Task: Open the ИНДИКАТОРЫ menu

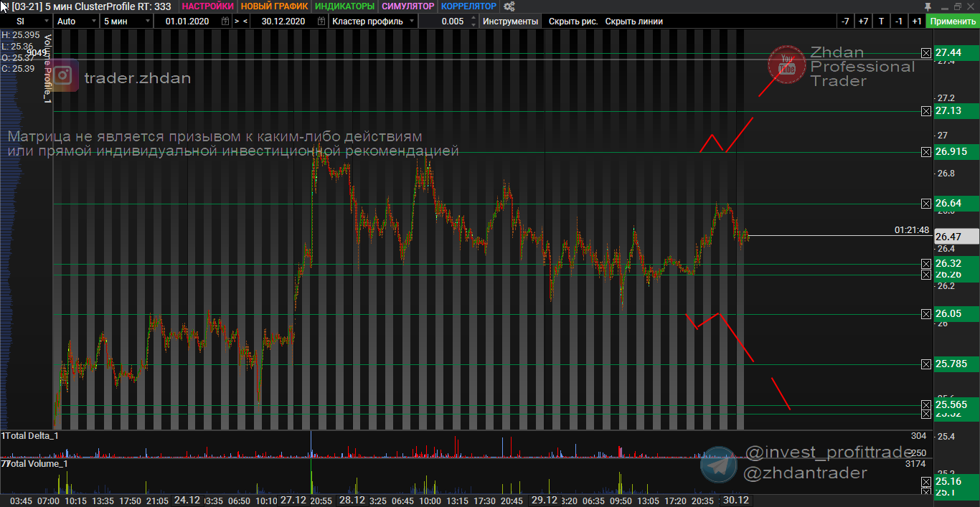Action: click(345, 6)
